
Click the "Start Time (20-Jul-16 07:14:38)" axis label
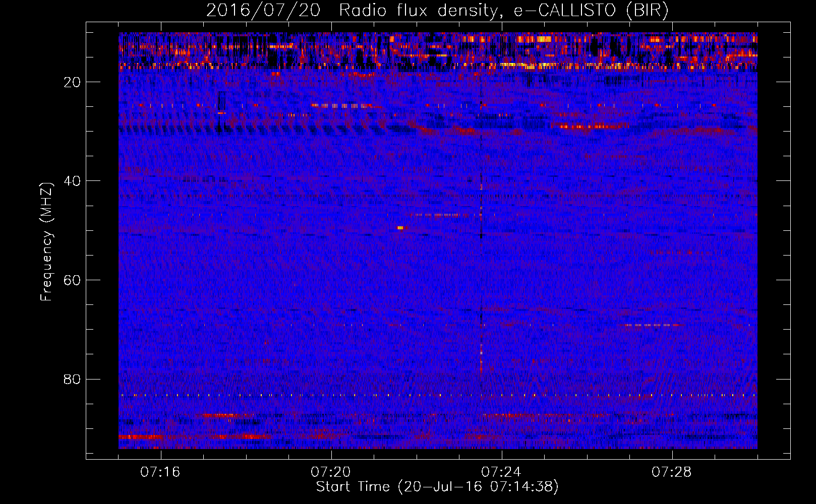click(437, 487)
